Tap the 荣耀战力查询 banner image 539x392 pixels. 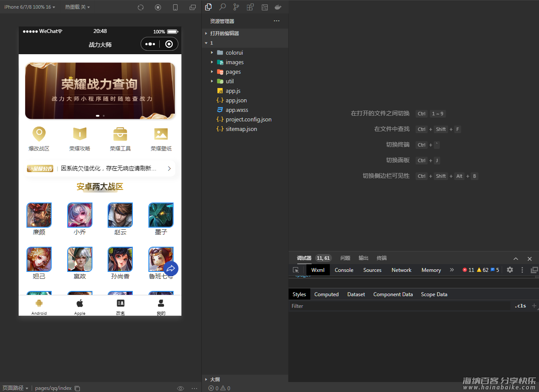tap(100, 91)
